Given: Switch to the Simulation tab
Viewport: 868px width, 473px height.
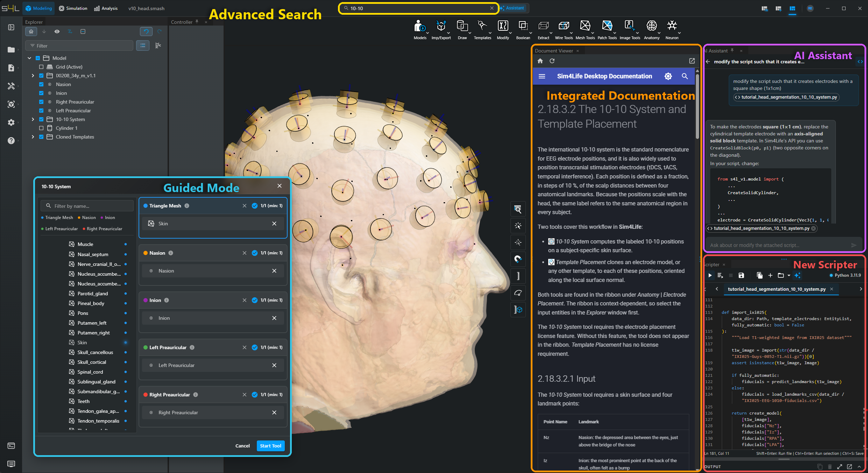Looking at the screenshot, I should pos(73,8).
